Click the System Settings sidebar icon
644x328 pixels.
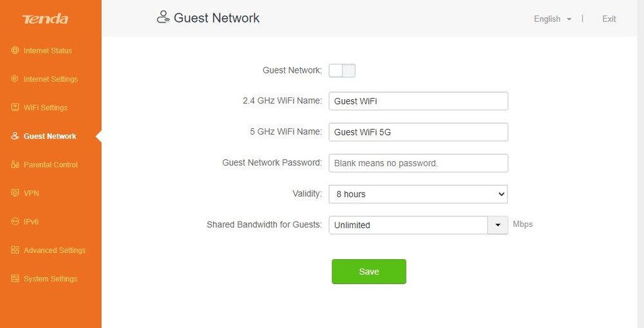click(15, 278)
